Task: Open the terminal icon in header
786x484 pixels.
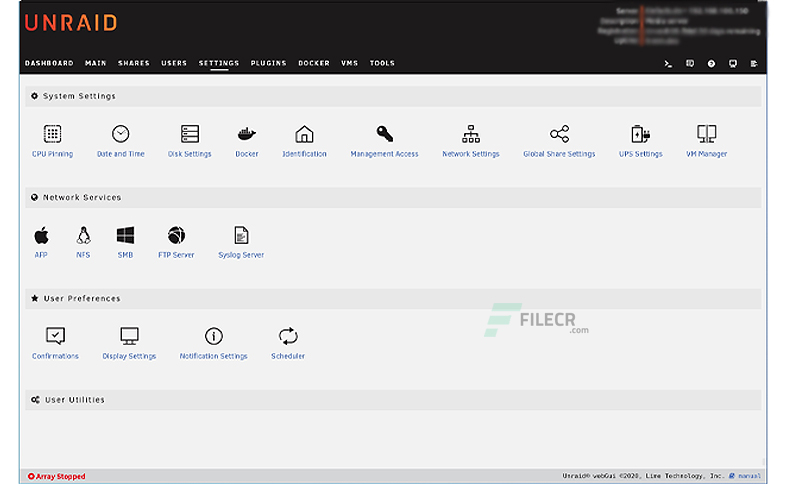Action: (x=668, y=64)
